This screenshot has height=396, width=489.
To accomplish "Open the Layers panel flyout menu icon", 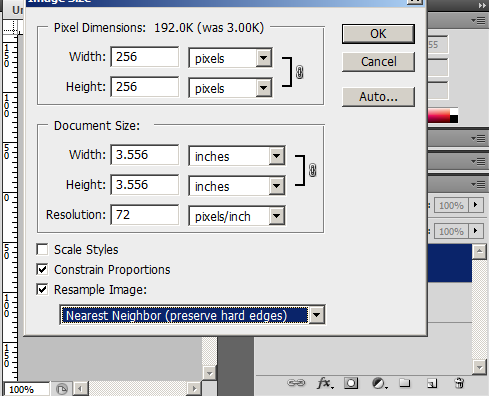I will (478, 184).
